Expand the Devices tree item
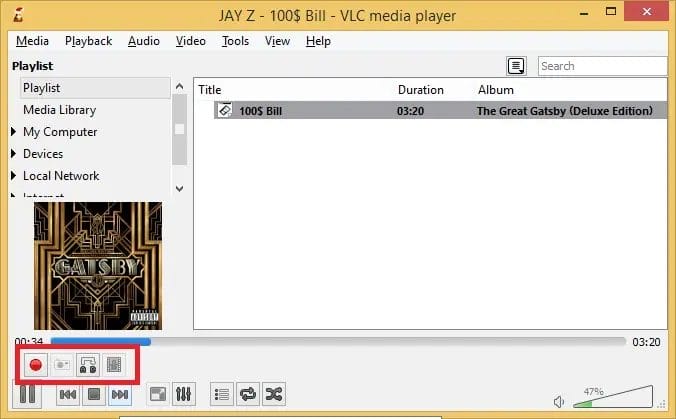This screenshot has height=419, width=676. point(14,154)
